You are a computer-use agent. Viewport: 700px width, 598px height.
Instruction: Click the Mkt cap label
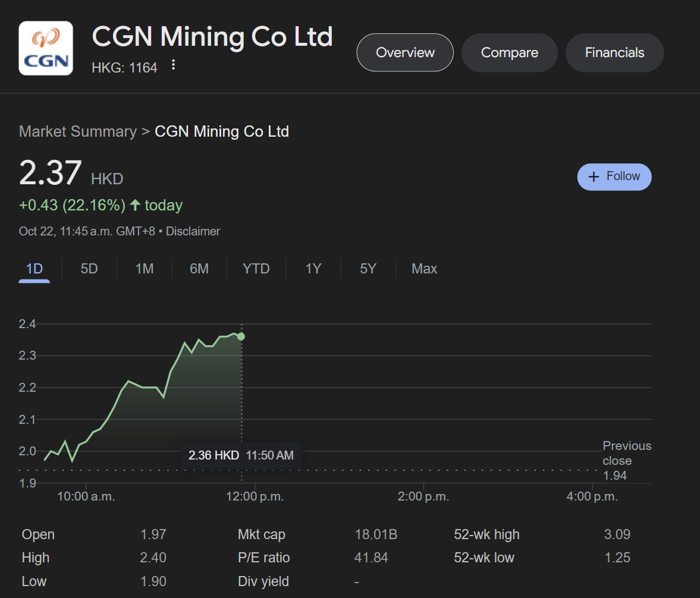(x=261, y=534)
